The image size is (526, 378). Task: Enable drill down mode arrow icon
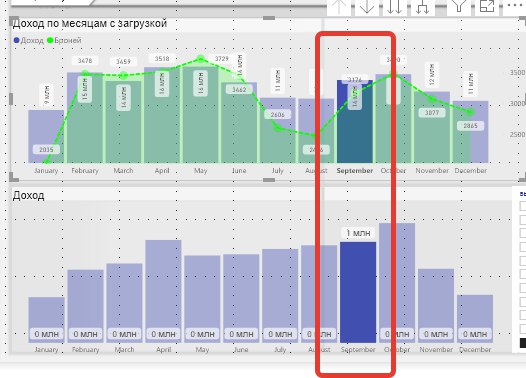point(367,7)
